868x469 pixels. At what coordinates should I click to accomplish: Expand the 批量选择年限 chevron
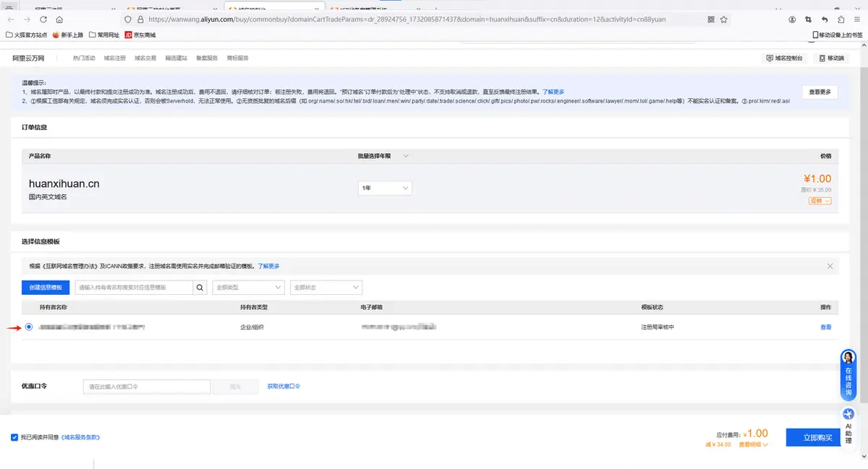pyautogui.click(x=405, y=155)
